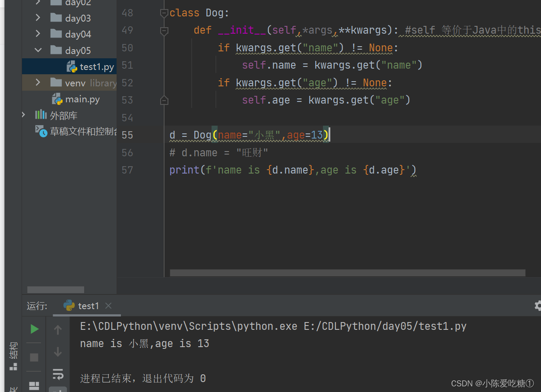Expand the 外部库 node chevron
This screenshot has height=392, width=541.
[x=24, y=115]
